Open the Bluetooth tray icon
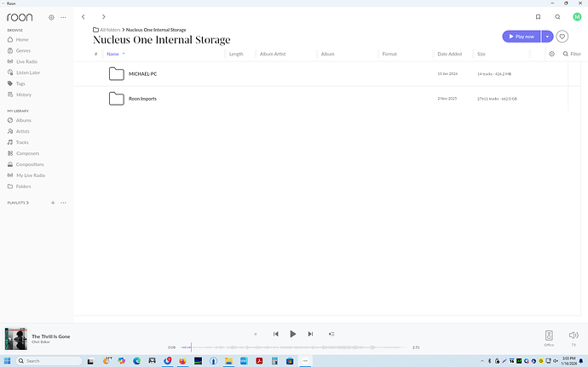This screenshot has height=367, width=588. (489, 361)
